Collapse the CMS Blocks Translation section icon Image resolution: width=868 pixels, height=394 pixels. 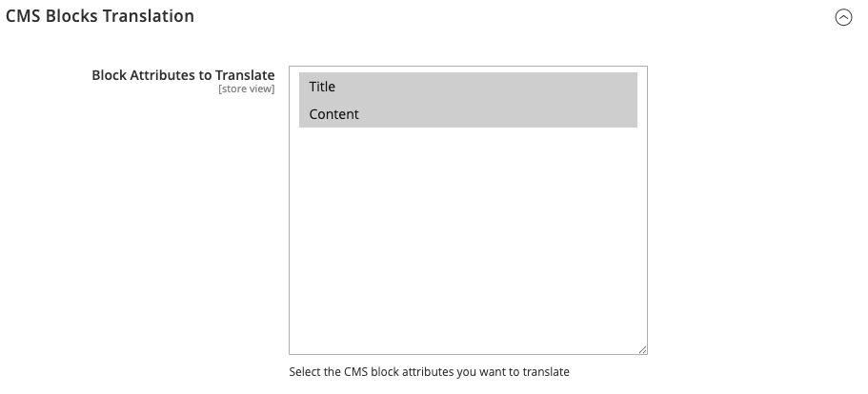(x=843, y=17)
